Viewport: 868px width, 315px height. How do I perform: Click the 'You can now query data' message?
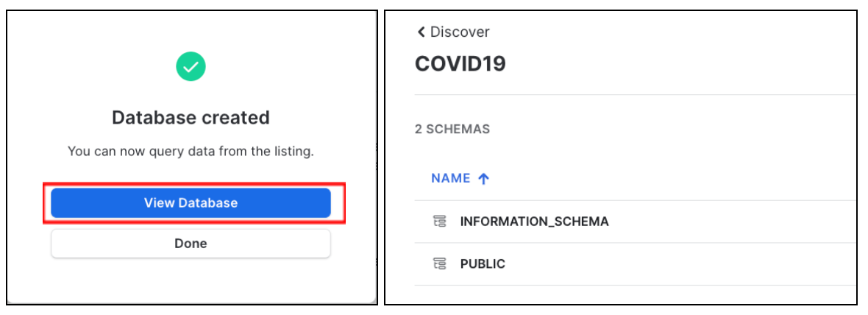[x=191, y=152]
